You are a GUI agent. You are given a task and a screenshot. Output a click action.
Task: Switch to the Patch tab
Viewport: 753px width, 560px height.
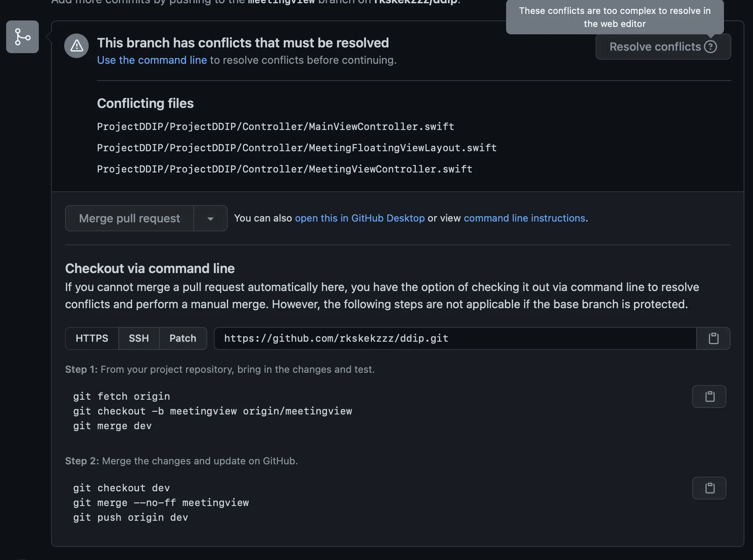[x=183, y=338]
